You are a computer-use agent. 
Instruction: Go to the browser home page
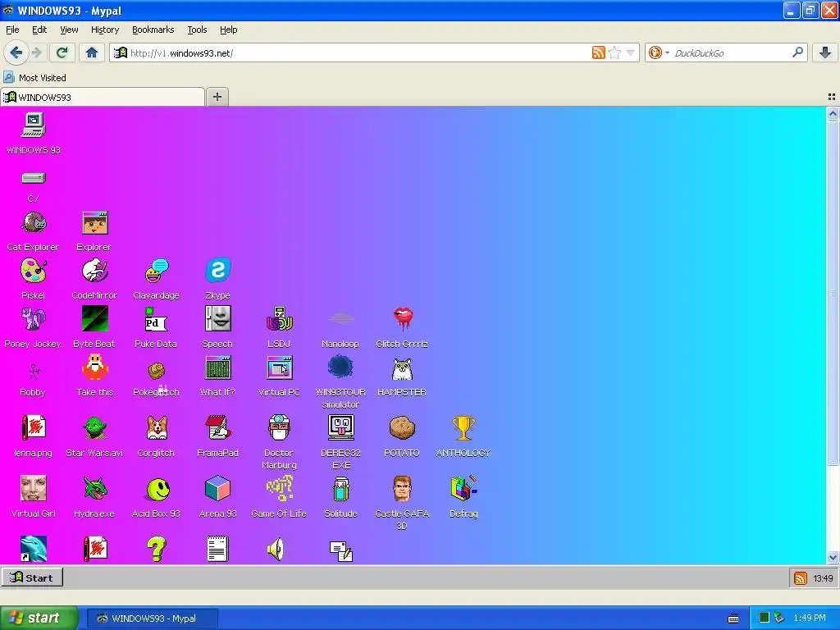click(x=92, y=52)
